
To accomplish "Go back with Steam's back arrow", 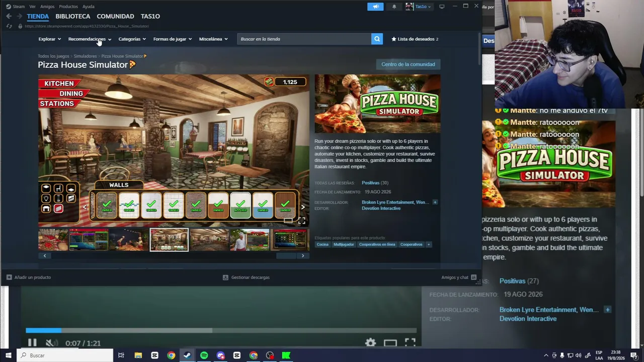I will tap(9, 16).
